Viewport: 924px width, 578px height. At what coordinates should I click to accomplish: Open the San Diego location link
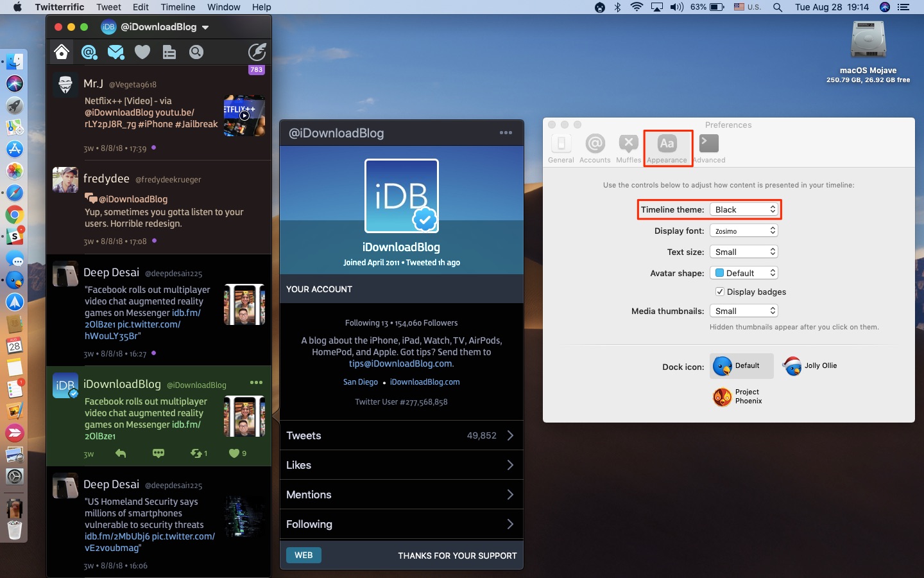[361, 382]
